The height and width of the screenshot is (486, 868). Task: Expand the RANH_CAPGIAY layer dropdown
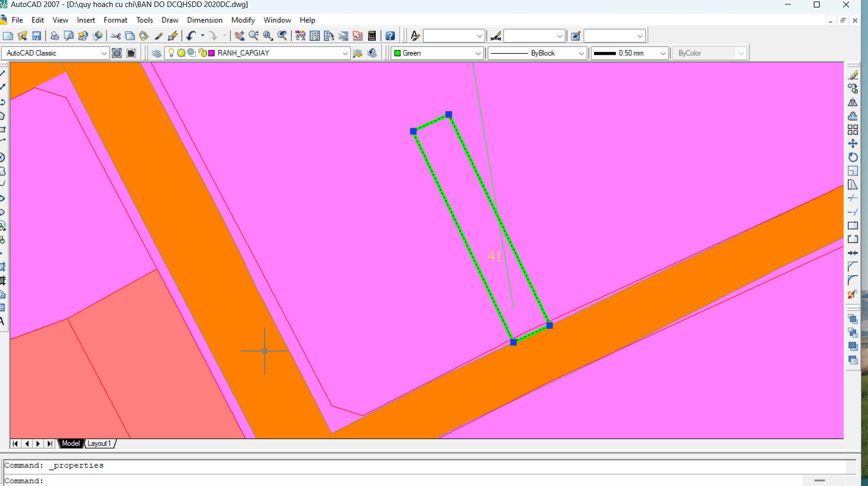(345, 53)
